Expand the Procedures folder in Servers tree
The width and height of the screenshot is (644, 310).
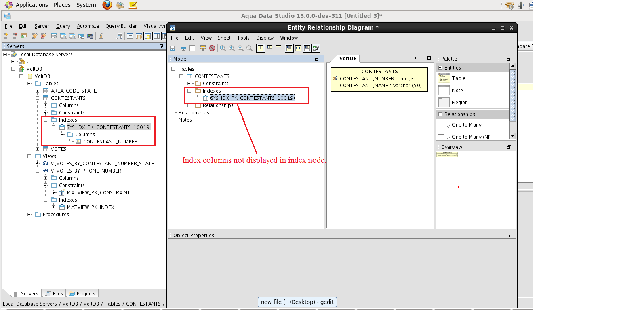tap(29, 215)
